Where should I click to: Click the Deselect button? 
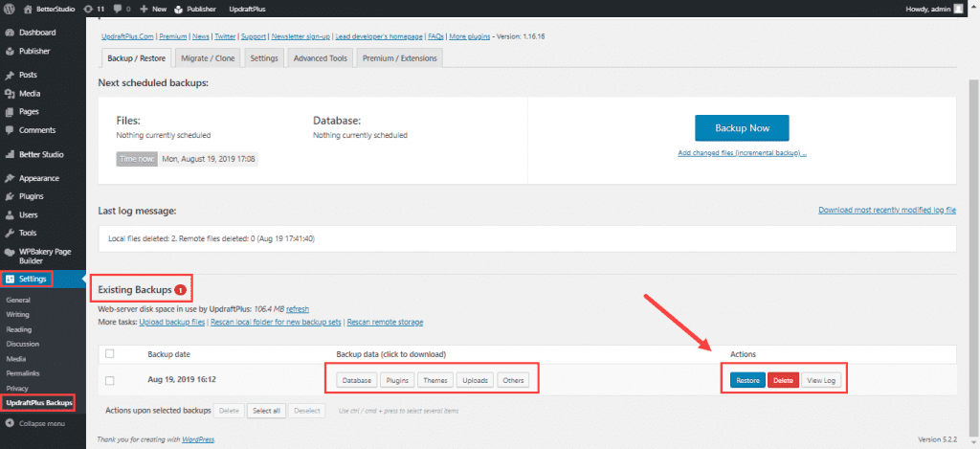306,411
